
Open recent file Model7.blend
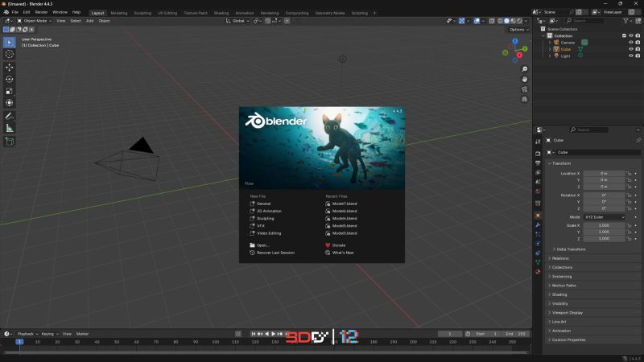pos(345,204)
